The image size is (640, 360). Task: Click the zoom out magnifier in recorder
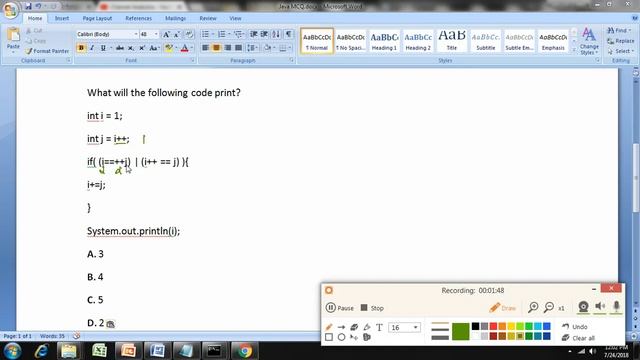549,307
